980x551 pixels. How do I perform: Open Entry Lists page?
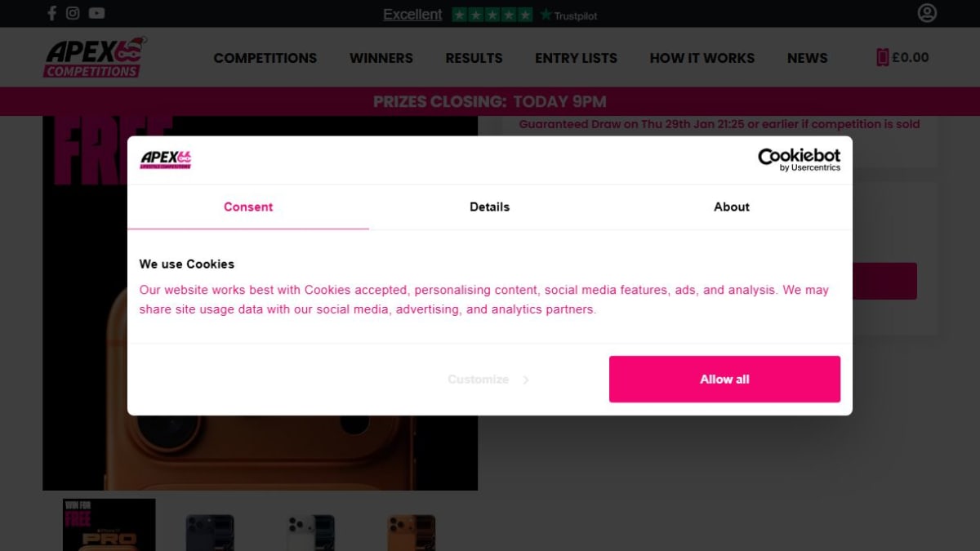click(576, 58)
